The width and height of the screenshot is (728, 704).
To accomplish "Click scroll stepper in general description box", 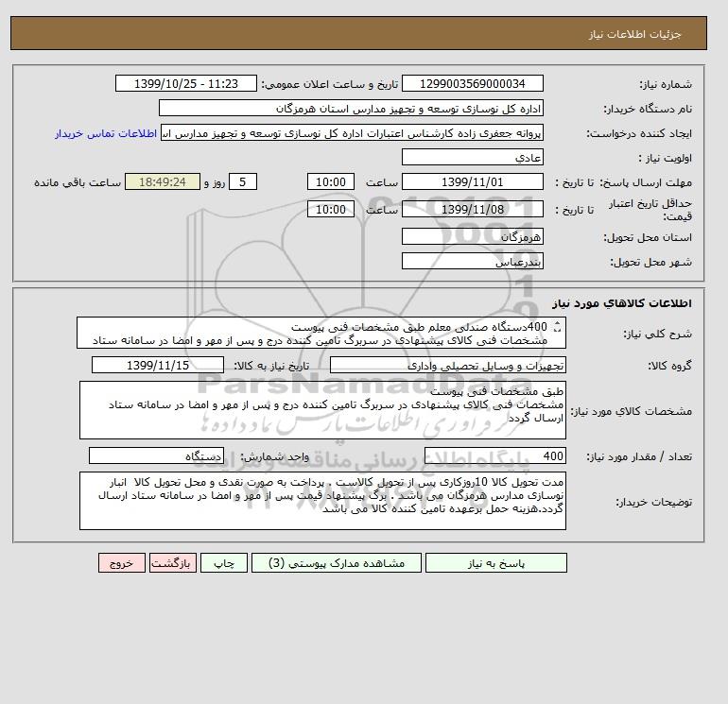I will [x=558, y=327].
